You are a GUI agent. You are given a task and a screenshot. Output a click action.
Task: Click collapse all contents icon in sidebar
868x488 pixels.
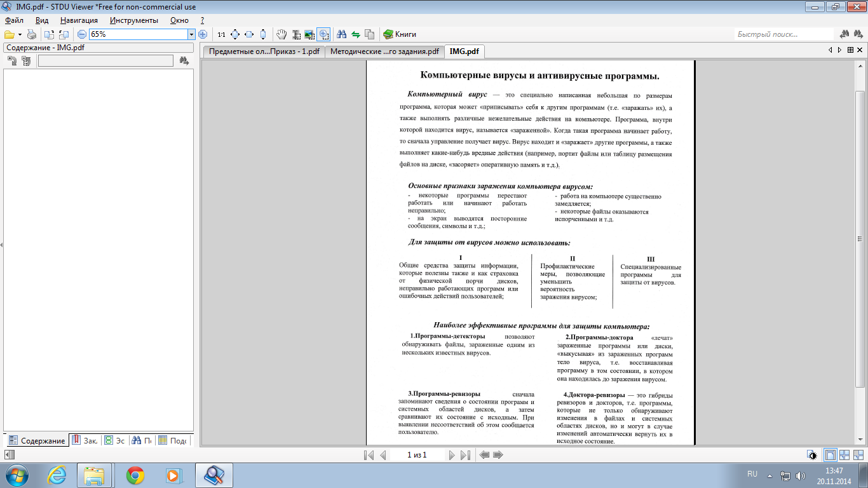(25, 61)
